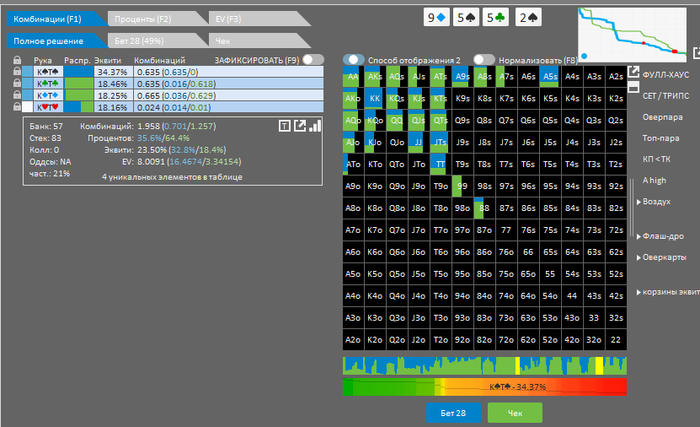Sort by the Эквити column header
The width and height of the screenshot is (700, 427).
click(108, 60)
